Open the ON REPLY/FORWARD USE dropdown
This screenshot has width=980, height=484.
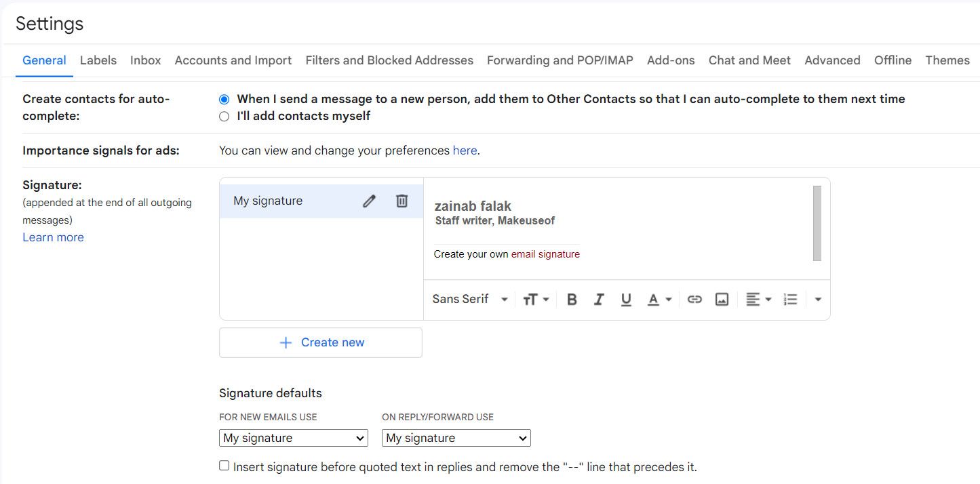pos(455,438)
